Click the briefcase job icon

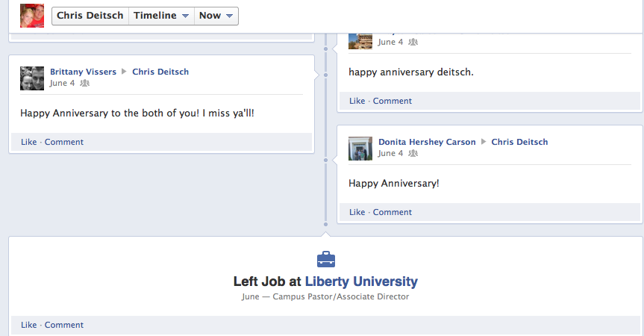tap(326, 259)
